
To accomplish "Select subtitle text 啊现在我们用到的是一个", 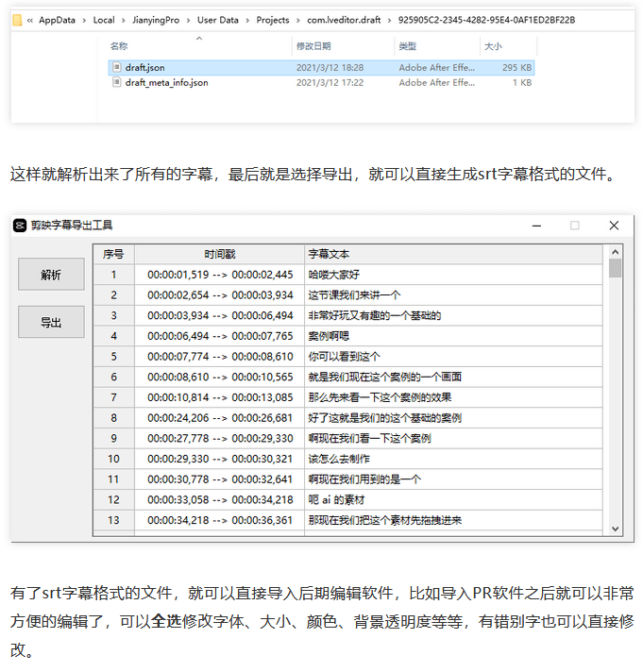I will (364, 479).
